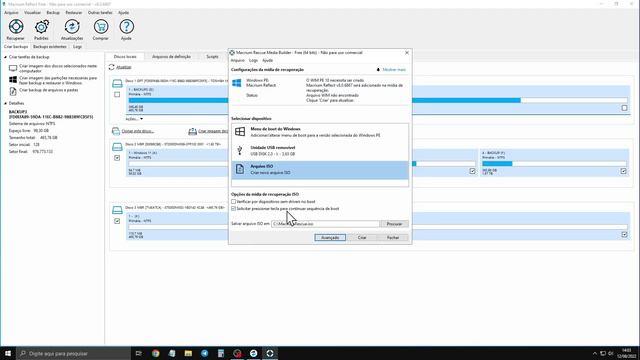Enable 'Verificar por dispositivos sem drivers no boot'
This screenshot has width=640, height=360.
233,202
